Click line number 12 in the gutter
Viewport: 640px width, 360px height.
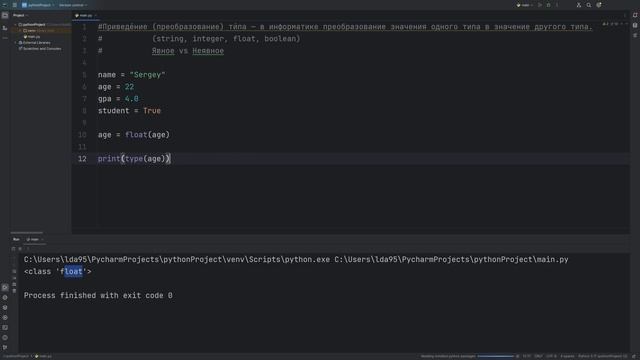tap(82, 159)
